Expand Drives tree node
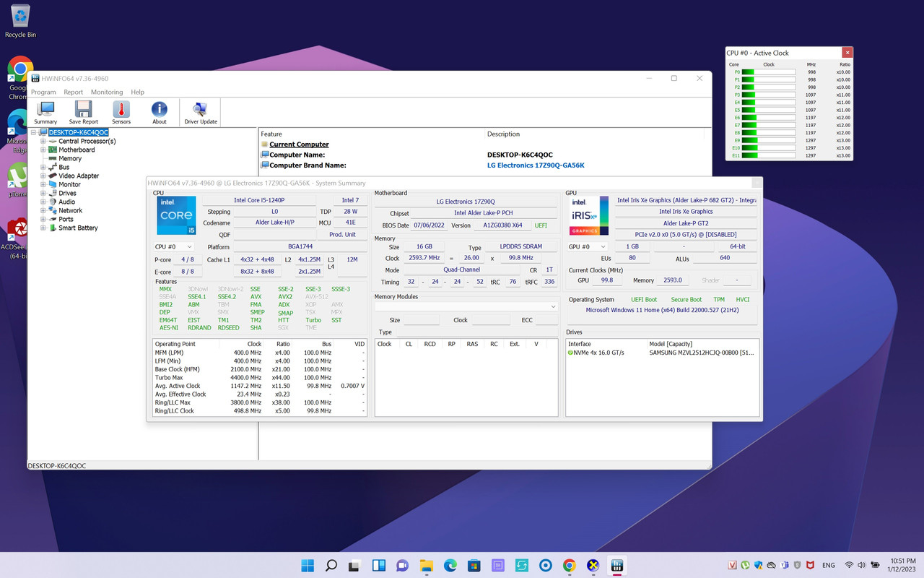Image resolution: width=924 pixels, height=578 pixels. pos(43,193)
